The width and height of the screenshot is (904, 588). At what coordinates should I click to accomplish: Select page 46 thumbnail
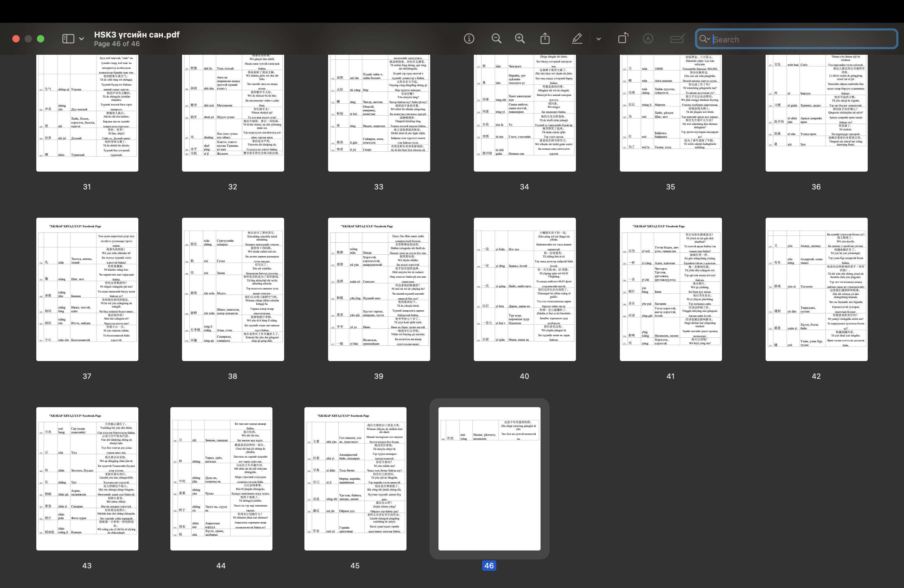[489, 479]
